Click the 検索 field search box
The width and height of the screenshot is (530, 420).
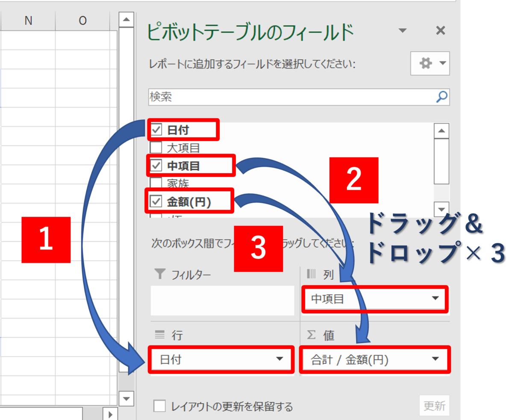pos(291,97)
